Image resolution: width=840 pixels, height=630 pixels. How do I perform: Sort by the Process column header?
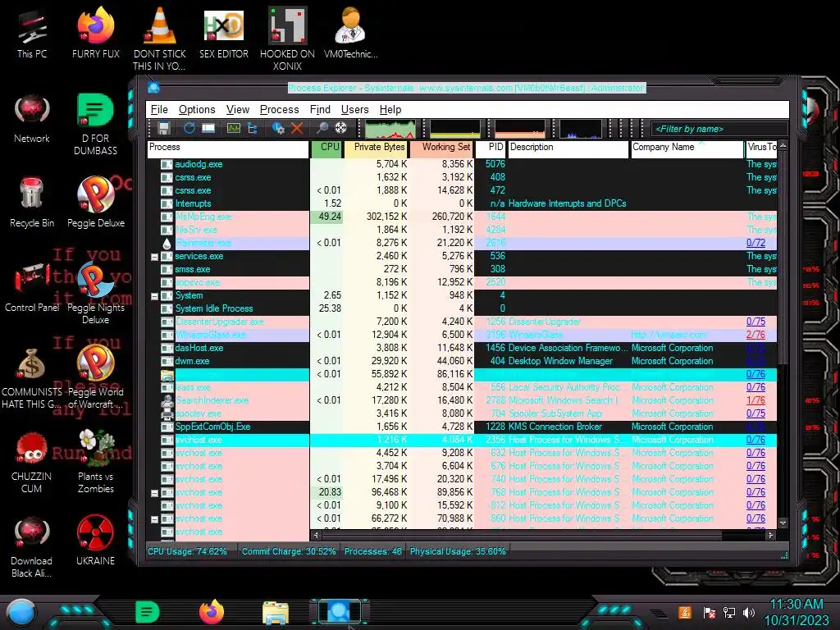coord(228,148)
